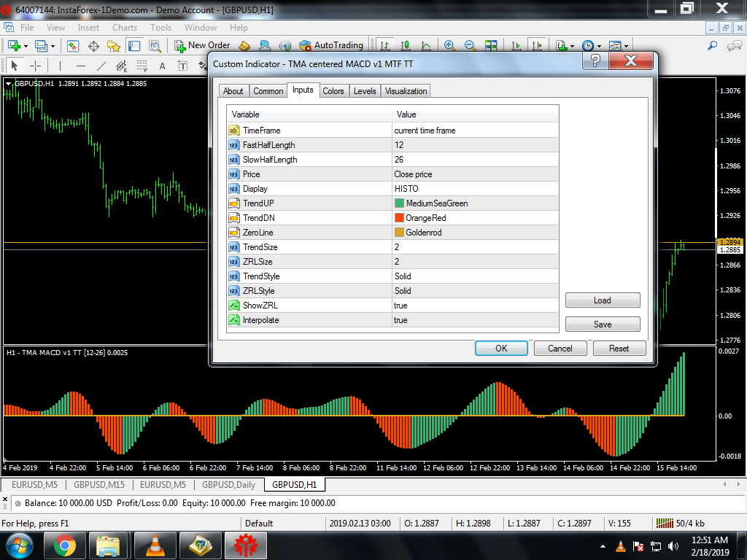Expand the indicators list dropdown arrow

click(572, 46)
